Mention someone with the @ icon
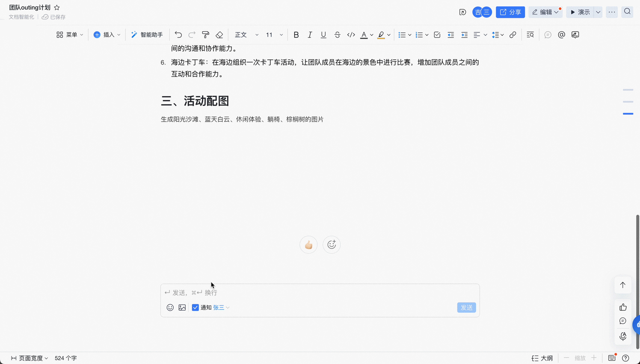 561,35
